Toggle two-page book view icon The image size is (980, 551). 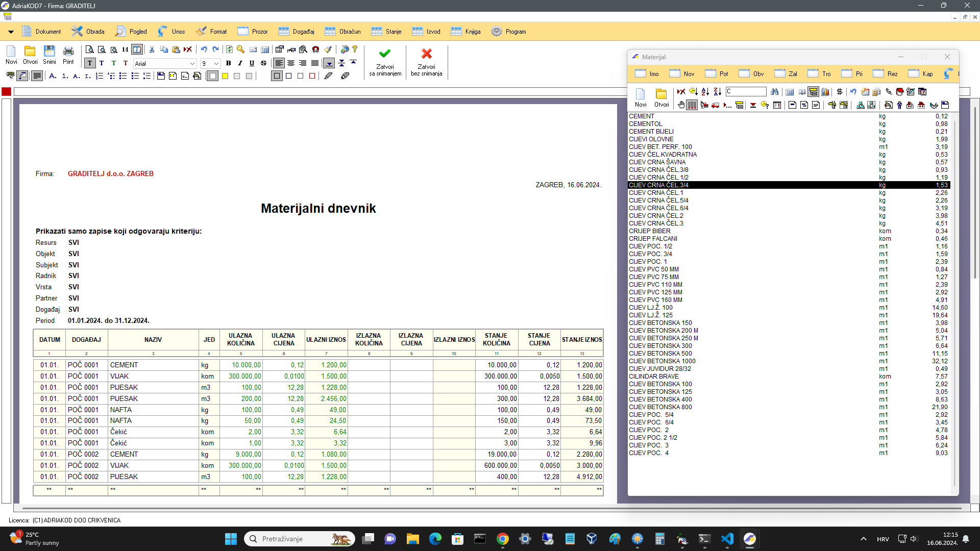click(x=137, y=49)
